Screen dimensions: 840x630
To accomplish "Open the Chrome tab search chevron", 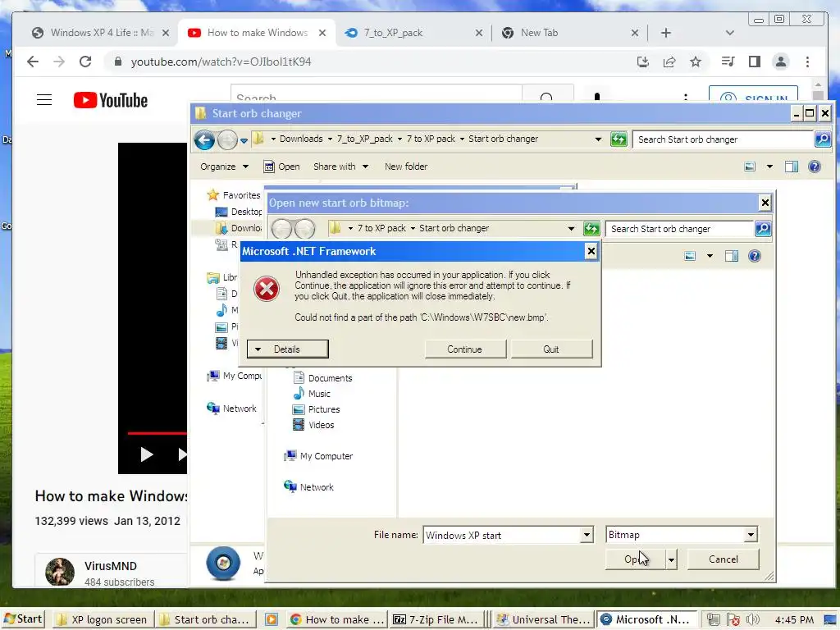I will [729, 33].
